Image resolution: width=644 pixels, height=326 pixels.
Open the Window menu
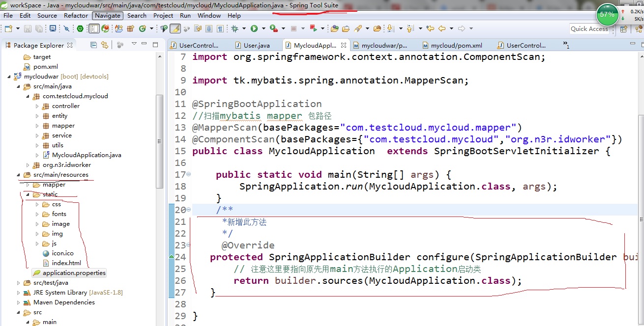click(x=209, y=15)
